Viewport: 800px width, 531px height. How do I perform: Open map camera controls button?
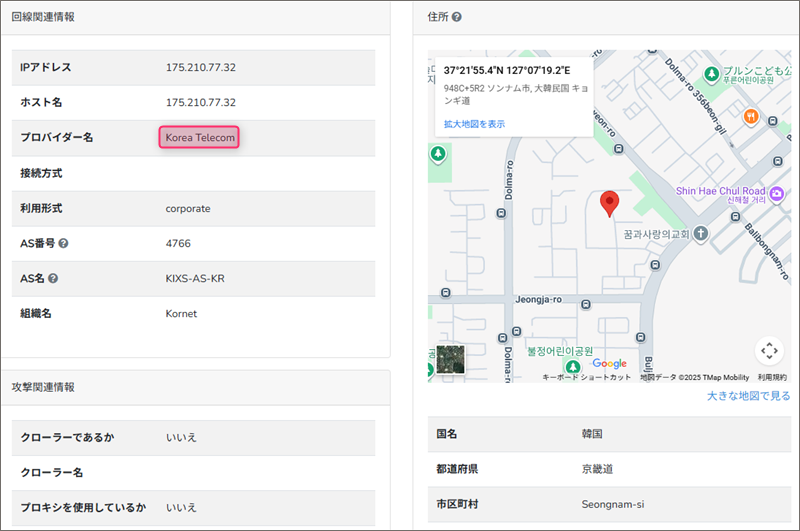tap(768, 351)
